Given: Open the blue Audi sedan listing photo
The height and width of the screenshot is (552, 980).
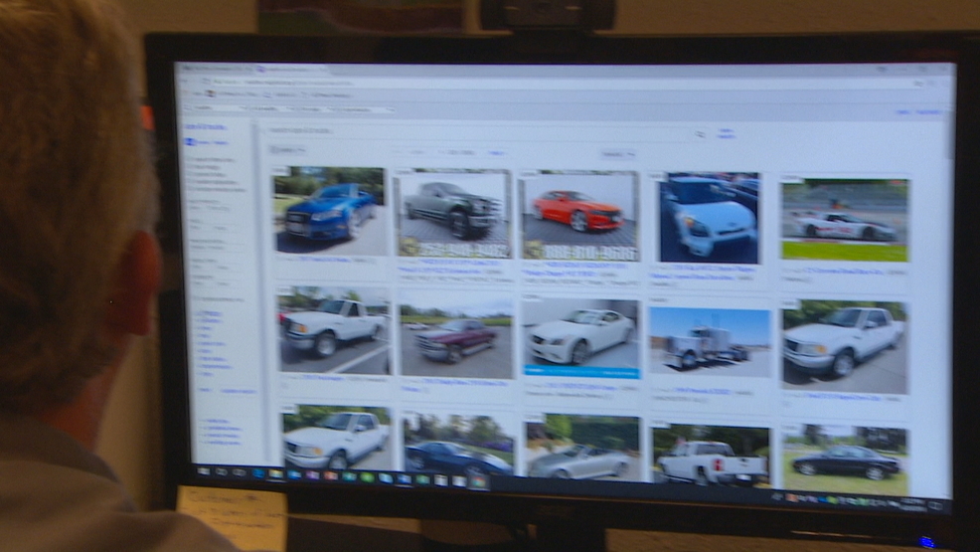Looking at the screenshot, I should [330, 210].
